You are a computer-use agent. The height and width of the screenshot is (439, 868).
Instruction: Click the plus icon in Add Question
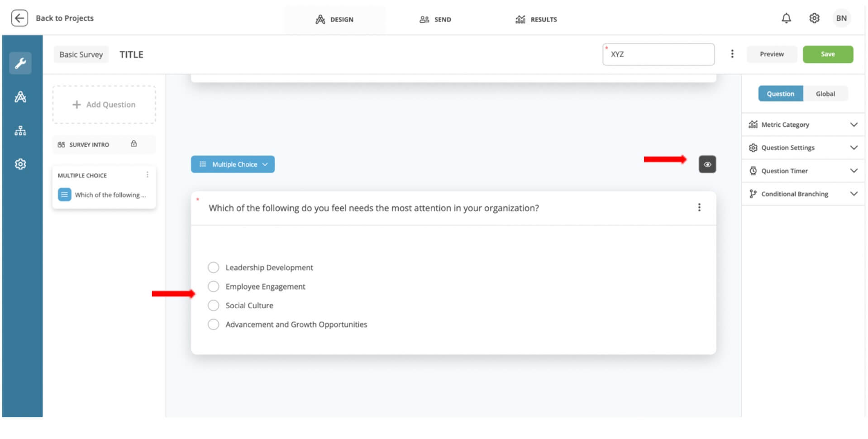76,105
